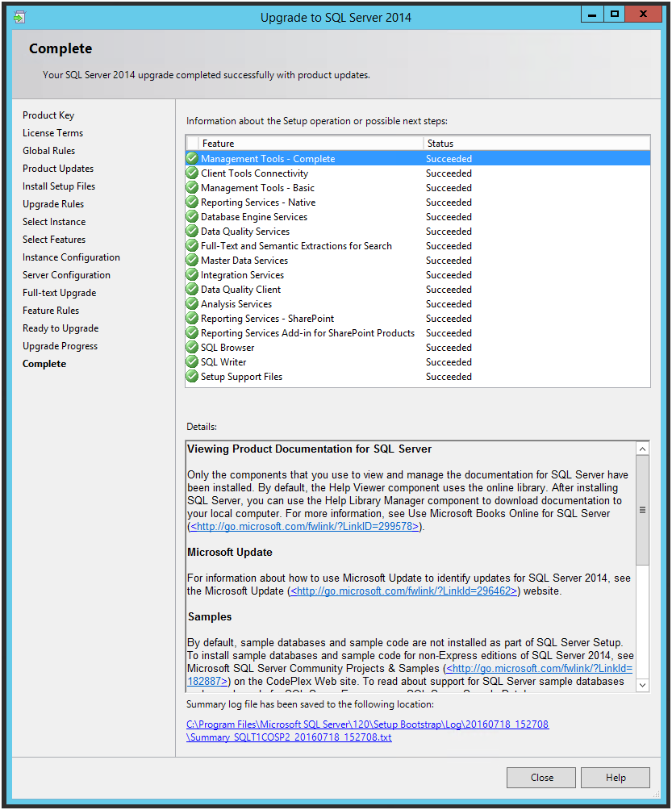This screenshot has width=672, height=810.
Task: Click green check icon beside Full-Text and Semantic Extractions
Action: coord(192,245)
